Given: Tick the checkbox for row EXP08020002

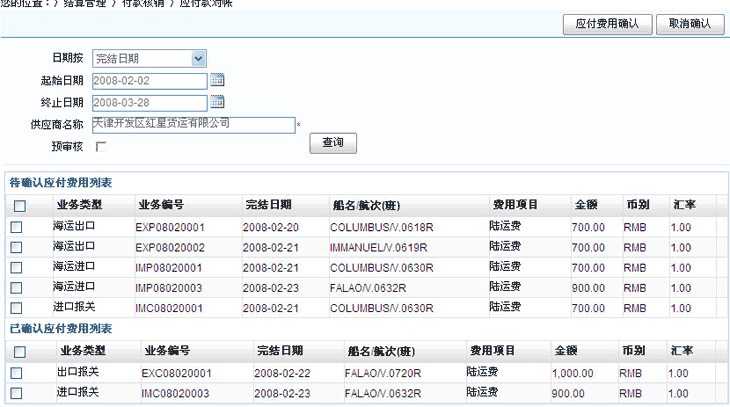Looking at the screenshot, I should (16, 248).
